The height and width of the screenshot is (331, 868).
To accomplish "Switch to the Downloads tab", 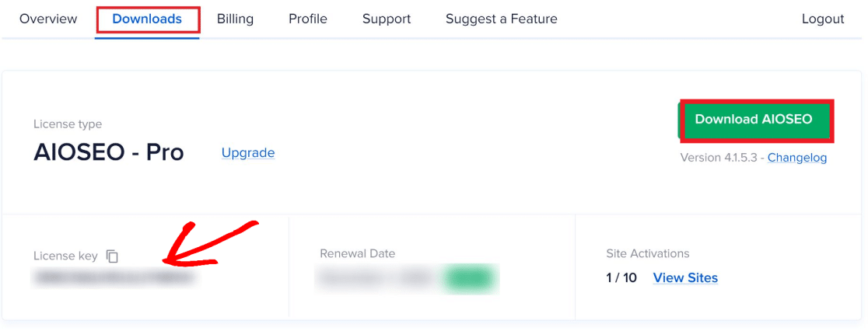I will point(147,19).
